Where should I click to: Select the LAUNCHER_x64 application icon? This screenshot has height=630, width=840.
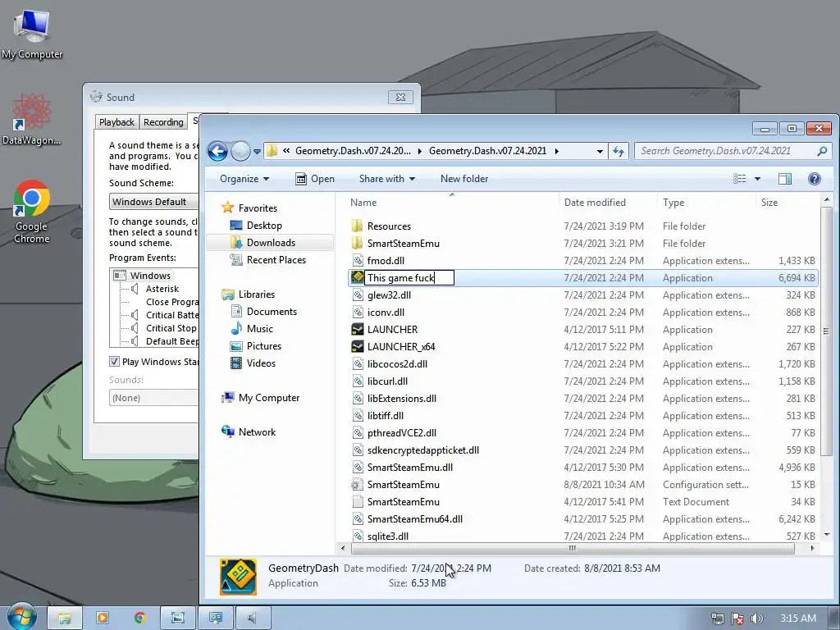tap(358, 347)
